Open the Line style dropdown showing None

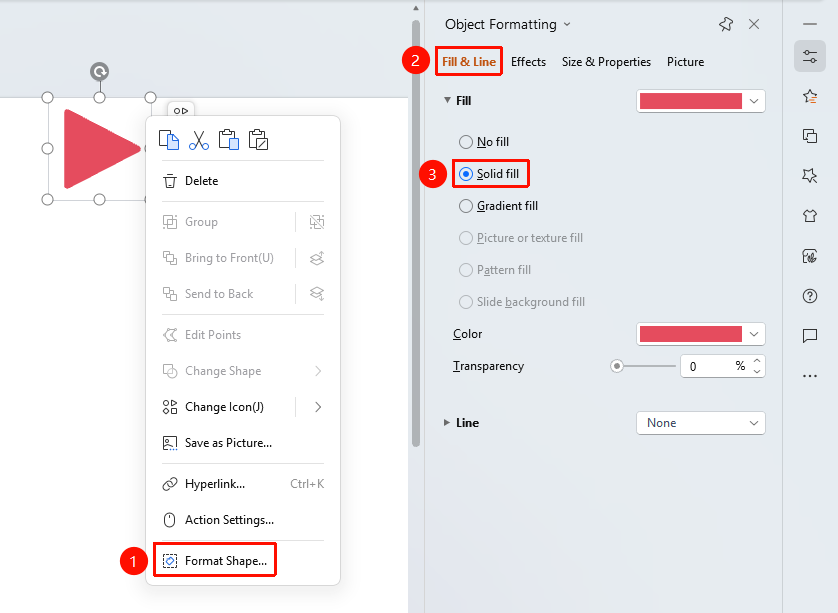click(x=701, y=423)
